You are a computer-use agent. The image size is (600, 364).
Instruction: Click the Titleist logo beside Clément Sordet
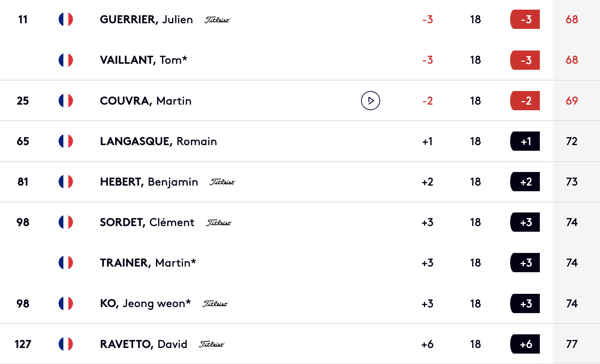(219, 222)
